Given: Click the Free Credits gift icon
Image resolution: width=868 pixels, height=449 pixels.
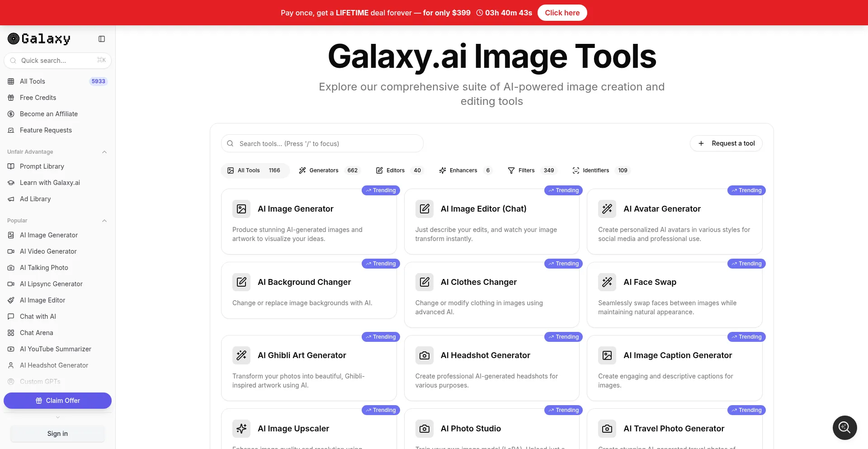Looking at the screenshot, I should pyautogui.click(x=11, y=98).
